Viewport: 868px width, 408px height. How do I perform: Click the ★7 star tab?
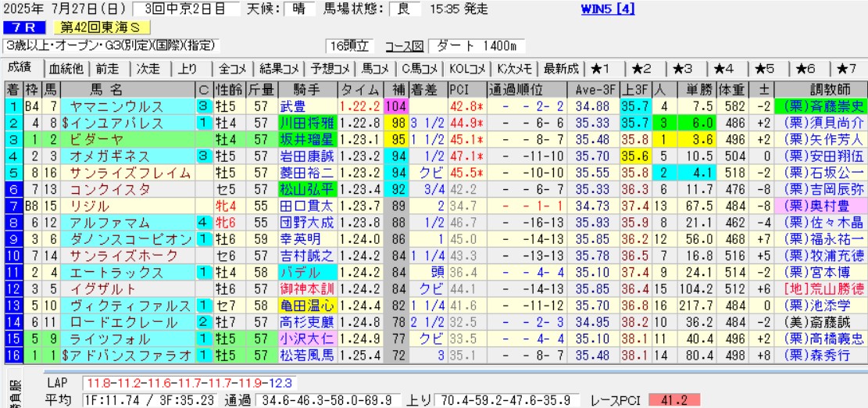click(847, 68)
